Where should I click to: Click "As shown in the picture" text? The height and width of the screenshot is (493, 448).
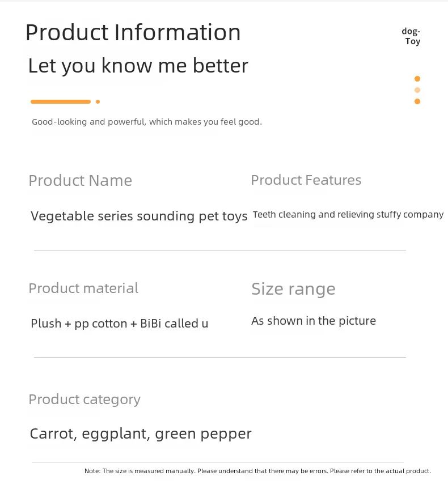(314, 321)
